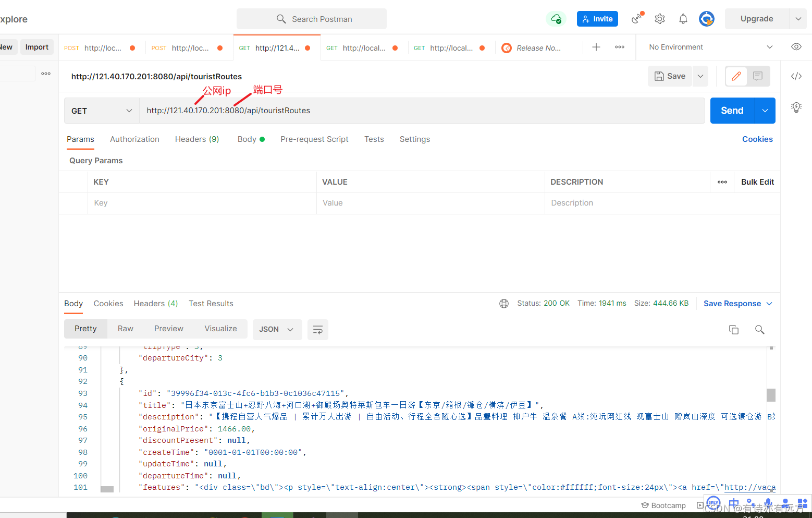Click Bootcamp in the status bar

[663, 505]
